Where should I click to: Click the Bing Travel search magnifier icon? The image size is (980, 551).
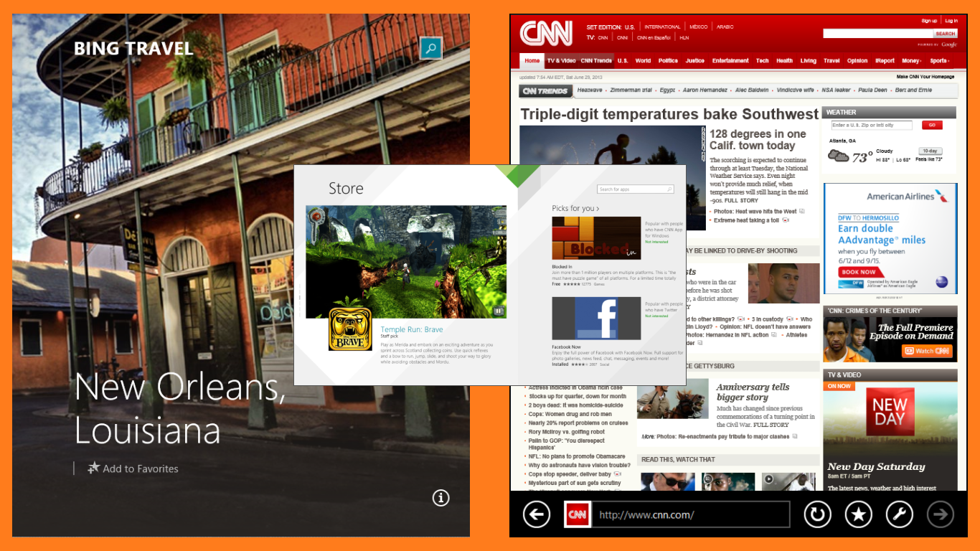pyautogui.click(x=430, y=49)
